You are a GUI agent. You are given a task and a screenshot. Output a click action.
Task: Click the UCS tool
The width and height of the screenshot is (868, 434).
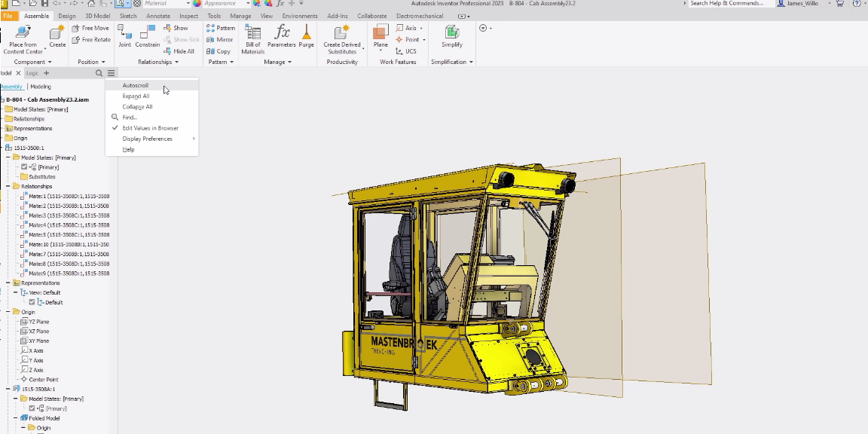pos(406,51)
